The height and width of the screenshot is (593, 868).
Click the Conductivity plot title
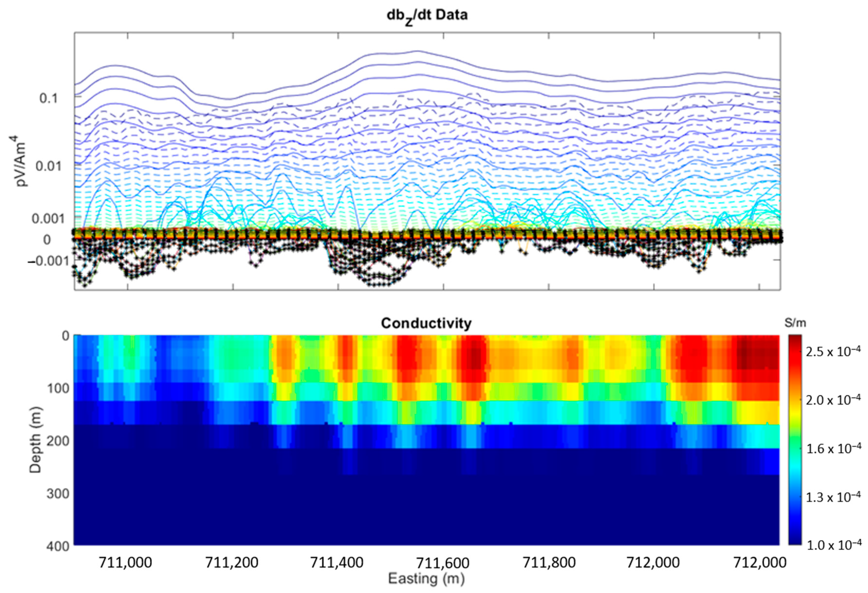426,323
